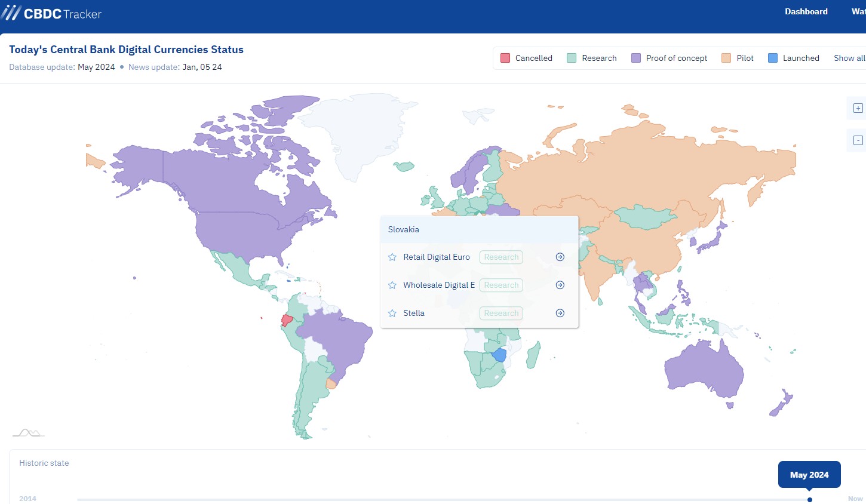Star the Stella project
The image size is (866, 504).
tap(392, 314)
